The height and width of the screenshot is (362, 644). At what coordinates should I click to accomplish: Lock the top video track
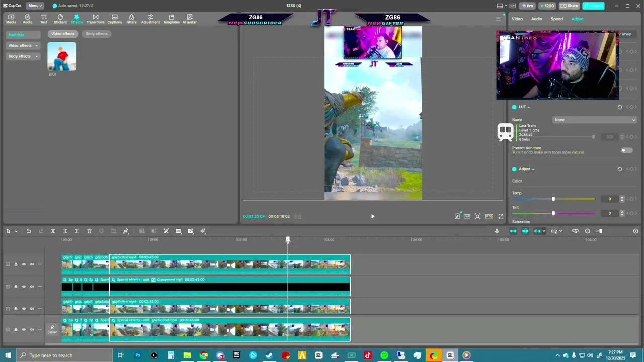[x=16, y=264]
